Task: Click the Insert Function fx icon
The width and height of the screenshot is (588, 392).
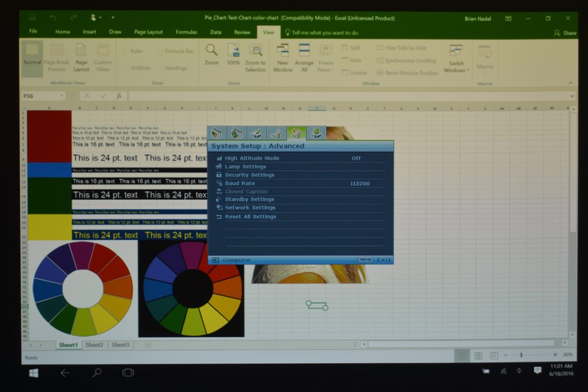Action: [119, 96]
